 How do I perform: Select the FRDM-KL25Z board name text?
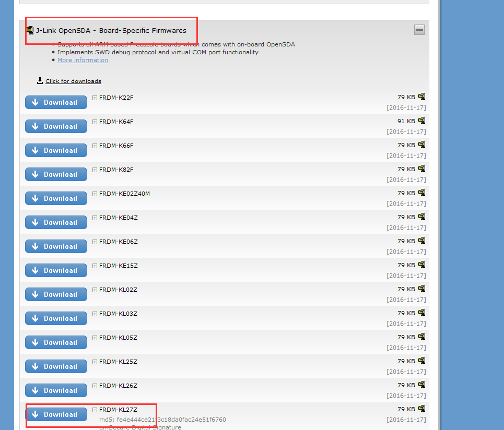tap(118, 362)
